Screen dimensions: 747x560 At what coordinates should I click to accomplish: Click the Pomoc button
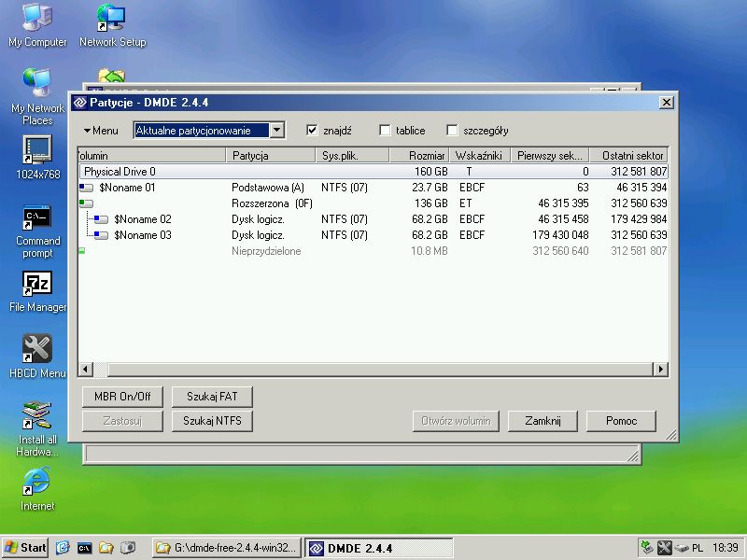coord(621,421)
